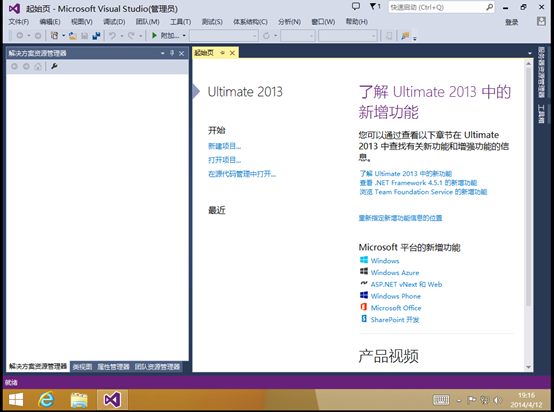554x412 pixels.
Task: Click the refresh browser toolbar icon
Action: 266,36
